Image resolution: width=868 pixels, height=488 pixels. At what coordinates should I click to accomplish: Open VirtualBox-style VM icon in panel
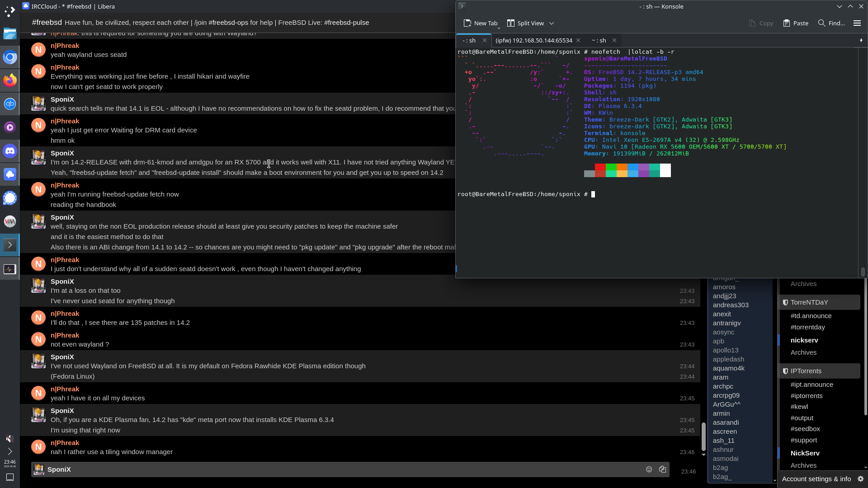pos(10,221)
